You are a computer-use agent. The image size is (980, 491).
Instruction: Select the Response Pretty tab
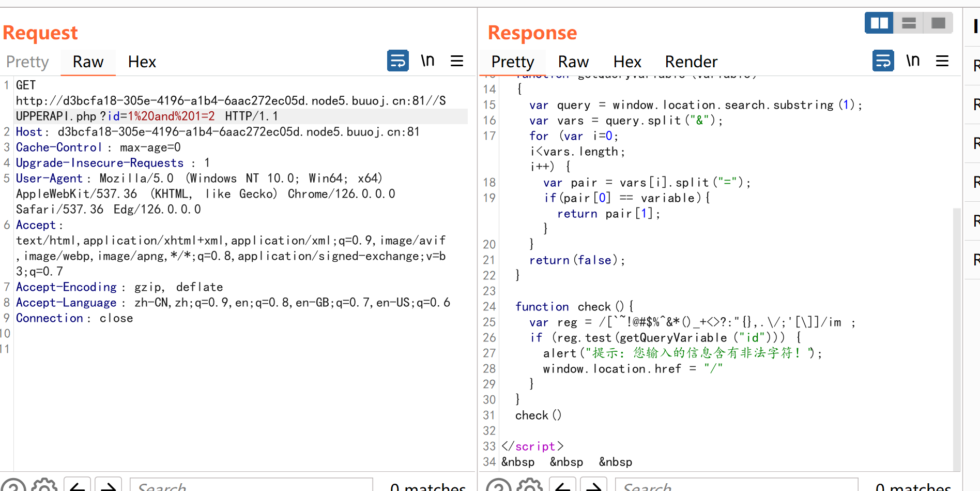coord(512,62)
